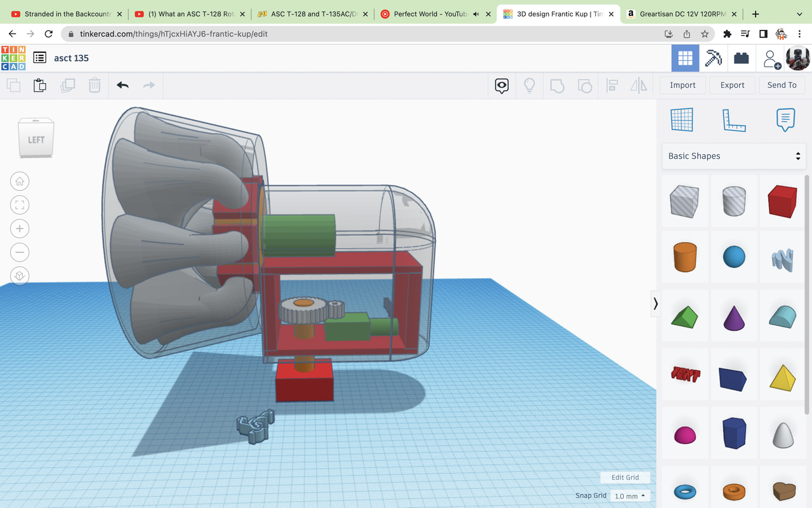Click the Export button
This screenshot has height=508, width=812.
(732, 85)
